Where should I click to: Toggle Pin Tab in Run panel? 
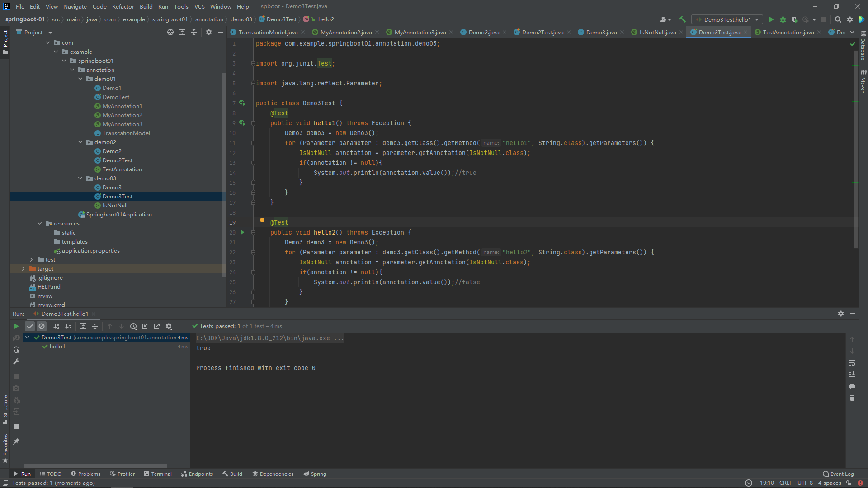click(x=16, y=441)
